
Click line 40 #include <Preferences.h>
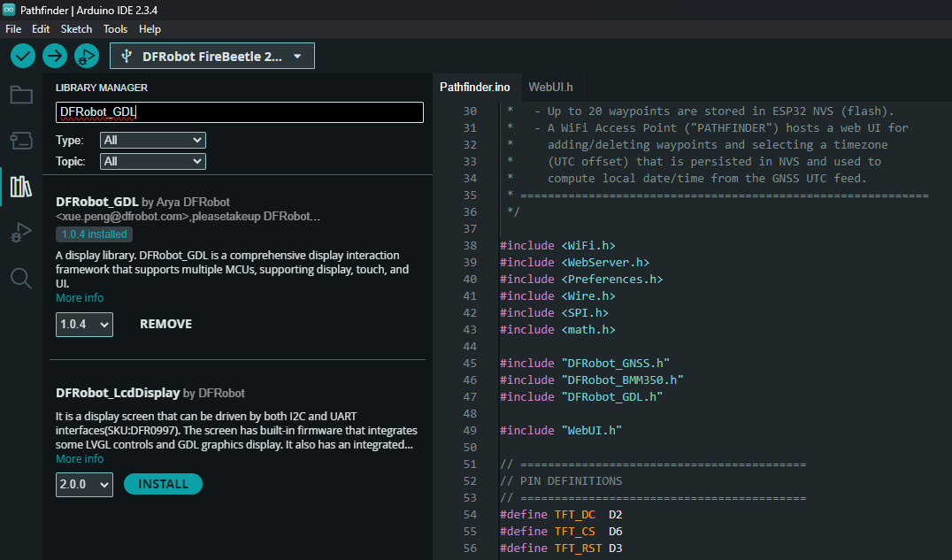(x=581, y=280)
